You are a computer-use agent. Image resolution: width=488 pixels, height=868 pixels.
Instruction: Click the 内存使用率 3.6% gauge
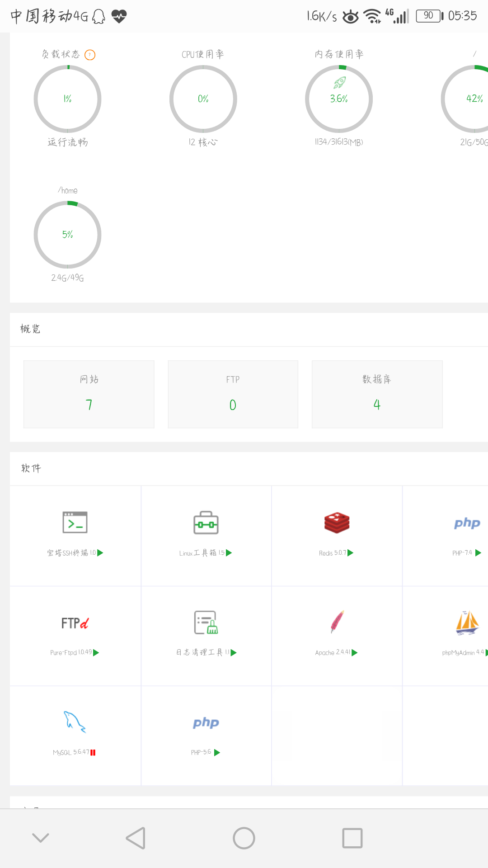click(339, 99)
